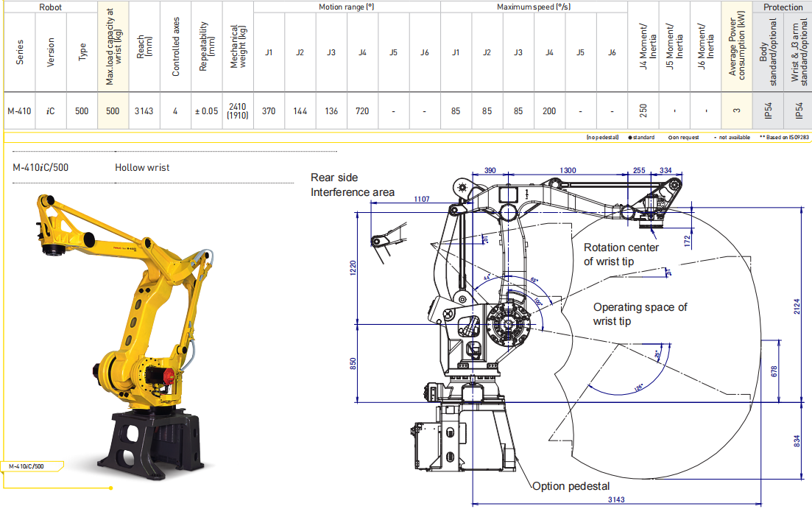This screenshot has height=523, width=812.
Task: Click the "Reach (mm)" column header
Action: (144, 46)
